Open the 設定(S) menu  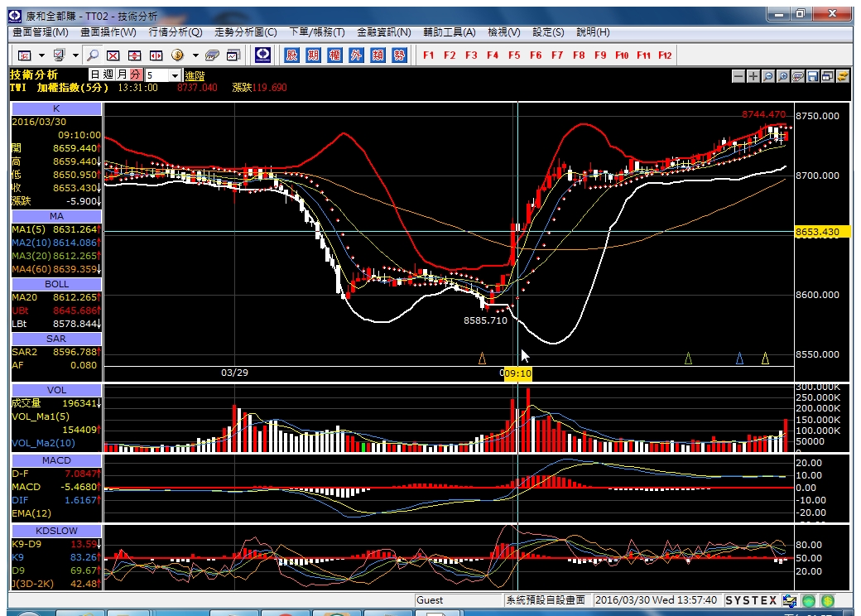click(548, 32)
